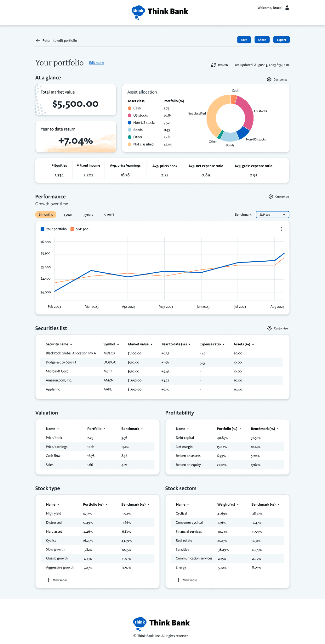The width and height of the screenshot is (325, 644).
Task: Click the Refresh circular arrows icon
Action: 214,65
